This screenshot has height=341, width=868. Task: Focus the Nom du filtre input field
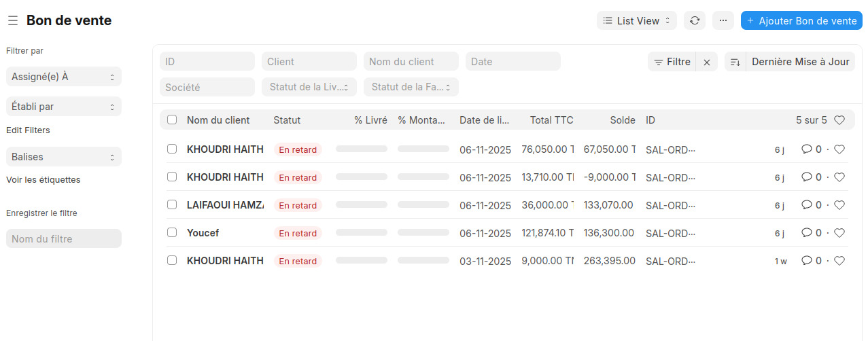coord(63,238)
